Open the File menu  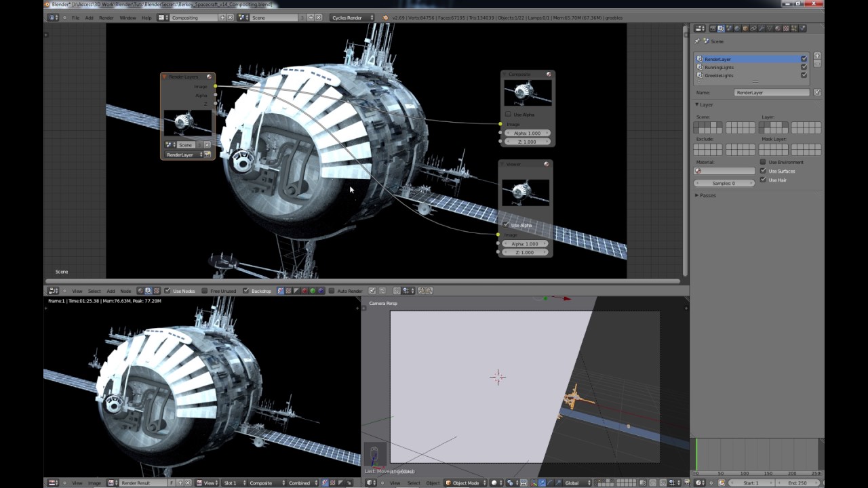pos(75,17)
